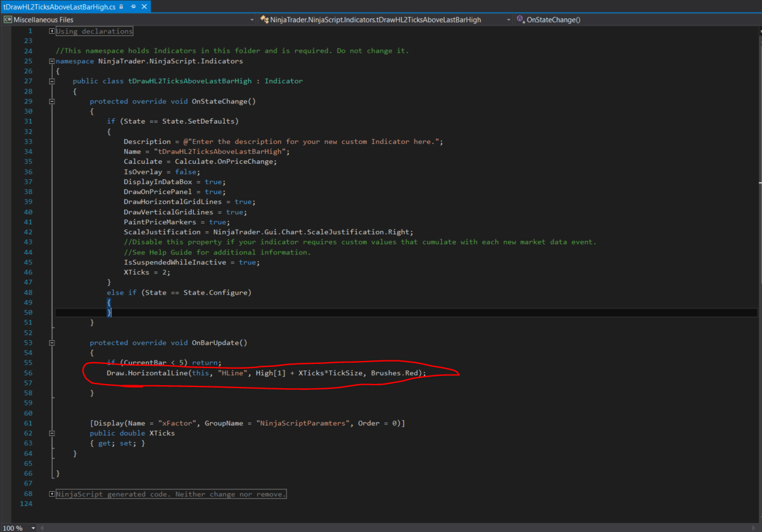Click the C# project icon beside Miscellaneous Files
The width and height of the screenshot is (762, 532).
click(8, 20)
